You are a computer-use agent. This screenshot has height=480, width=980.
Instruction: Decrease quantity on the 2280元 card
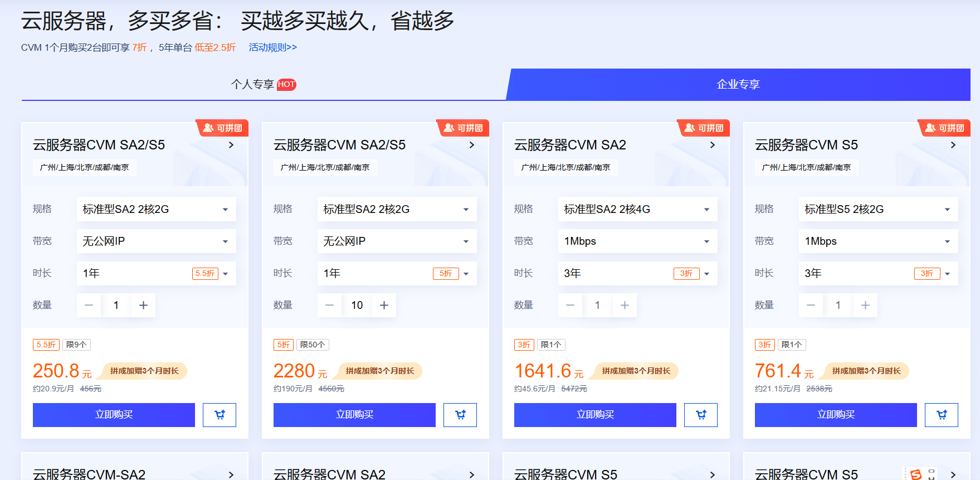tap(329, 305)
